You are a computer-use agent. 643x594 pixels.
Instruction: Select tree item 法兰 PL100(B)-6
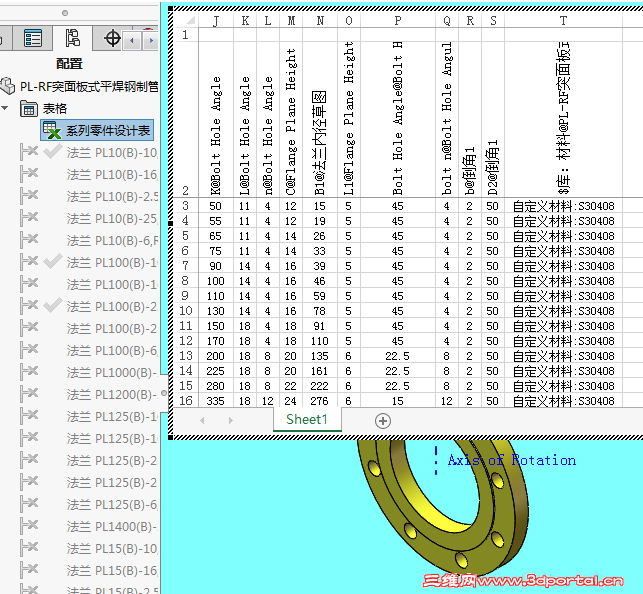pos(112,350)
